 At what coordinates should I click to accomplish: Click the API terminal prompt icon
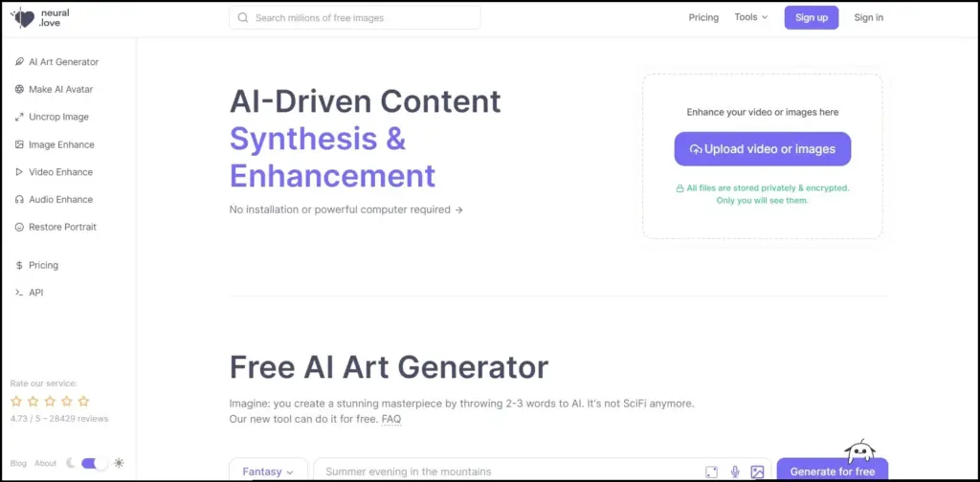tap(19, 293)
